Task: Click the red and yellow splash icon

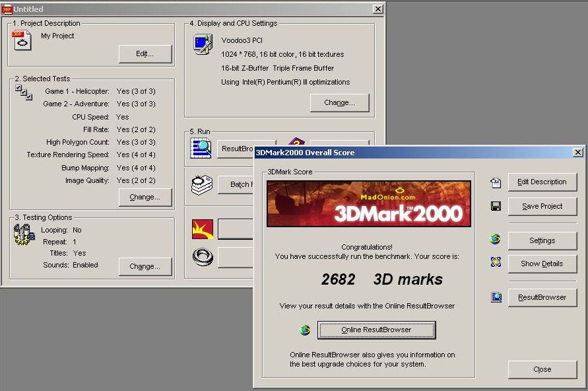Action: [203, 229]
